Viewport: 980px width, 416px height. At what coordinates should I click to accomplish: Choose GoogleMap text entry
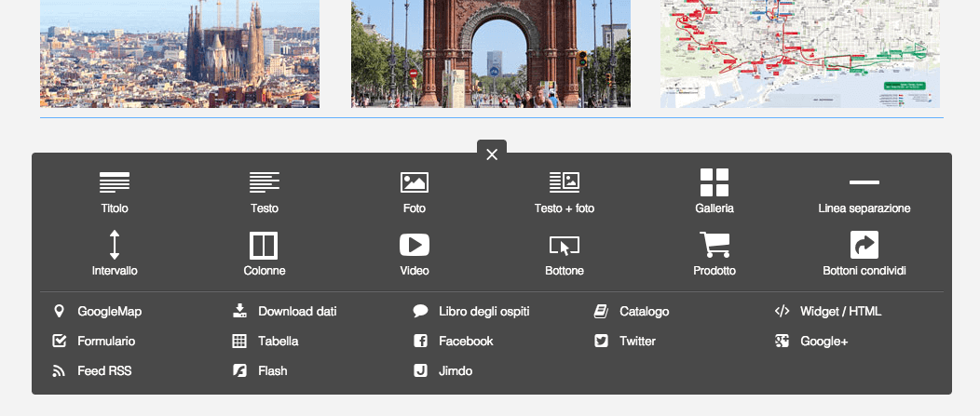coord(109,311)
